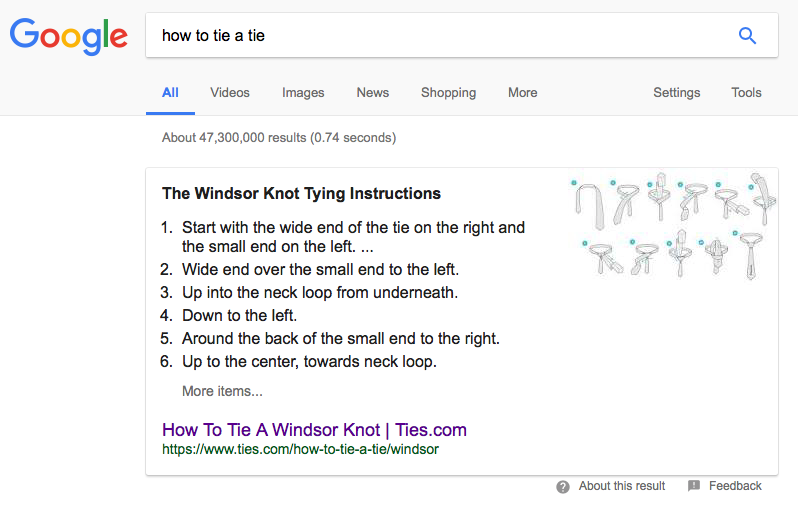The height and width of the screenshot is (505, 798).
Task: Click the Windsor Knot Tying Instructions heading
Action: [x=301, y=193]
